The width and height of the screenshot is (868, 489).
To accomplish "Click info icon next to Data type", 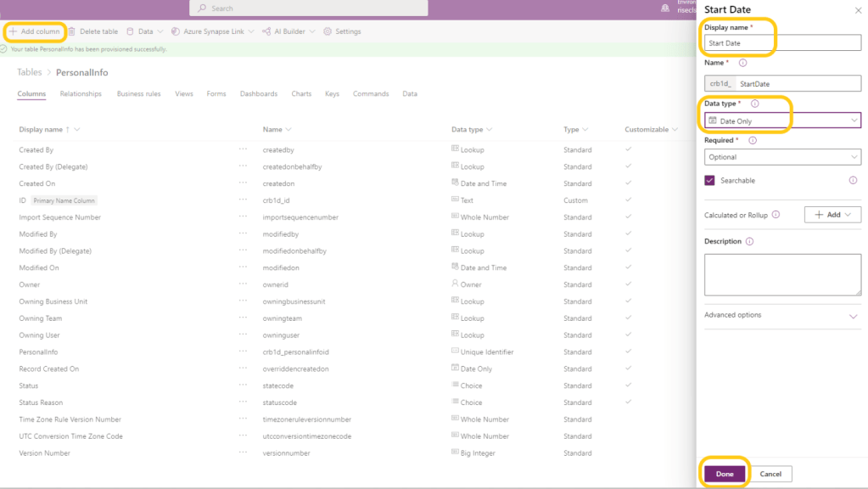I will pyautogui.click(x=755, y=104).
